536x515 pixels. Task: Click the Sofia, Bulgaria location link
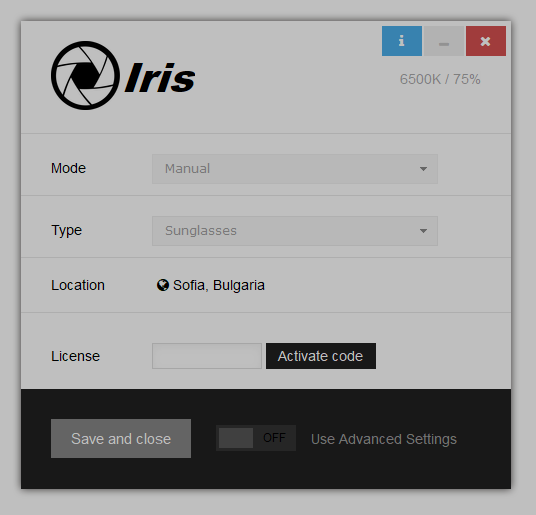[x=219, y=285]
